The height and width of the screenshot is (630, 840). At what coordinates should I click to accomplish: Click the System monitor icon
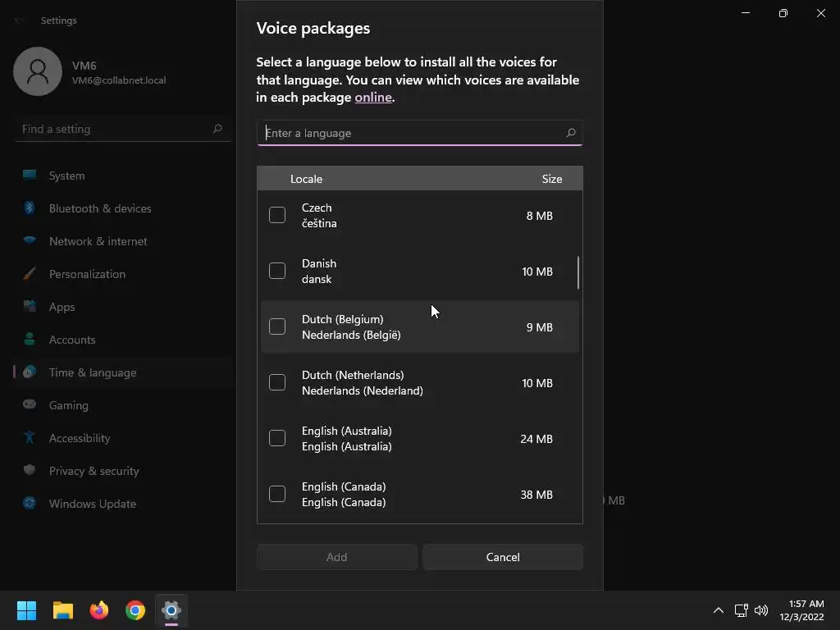click(x=30, y=175)
